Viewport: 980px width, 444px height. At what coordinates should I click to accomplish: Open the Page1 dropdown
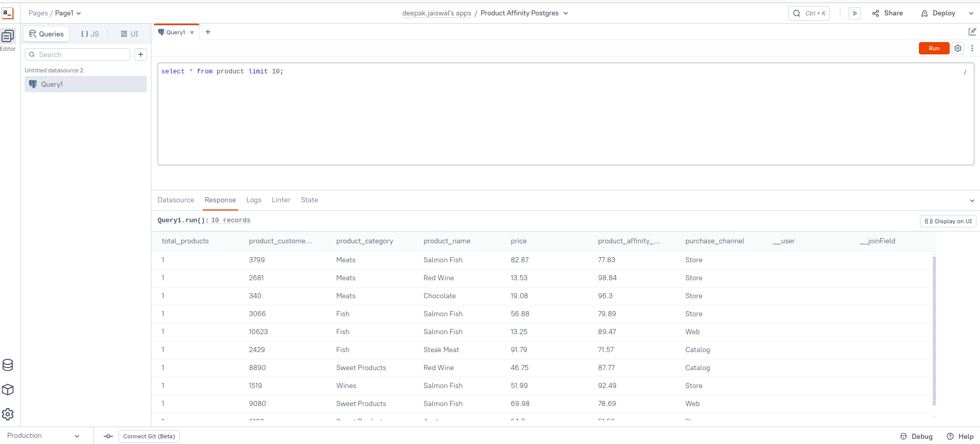(x=68, y=13)
